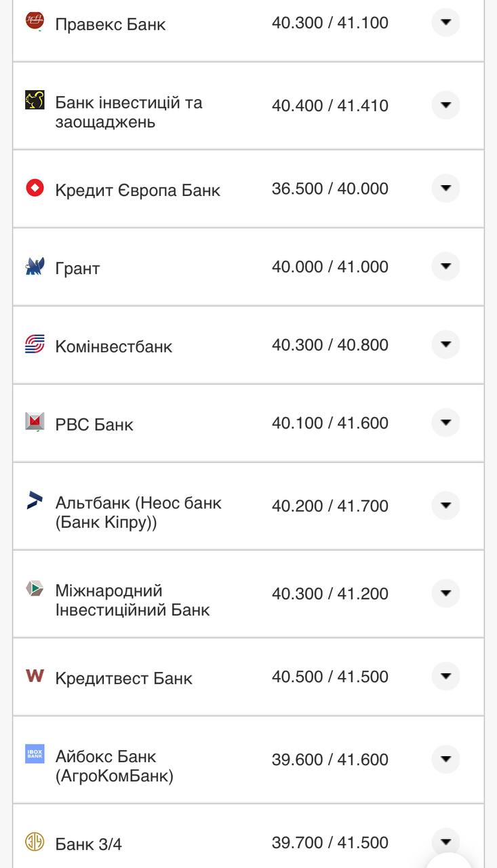
Task: Show details for РВС Банк
Action: (x=445, y=422)
